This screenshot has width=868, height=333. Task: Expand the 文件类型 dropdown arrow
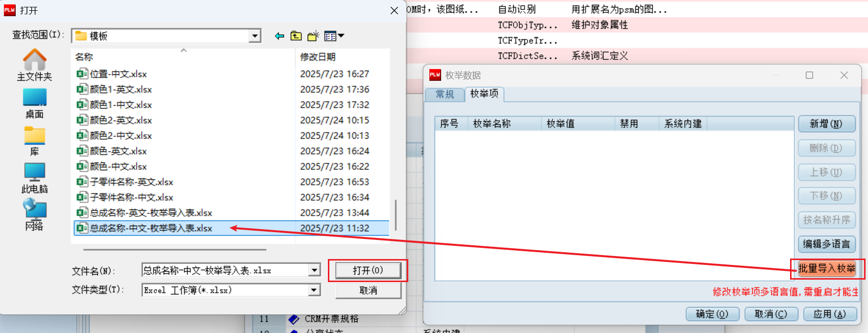point(314,290)
